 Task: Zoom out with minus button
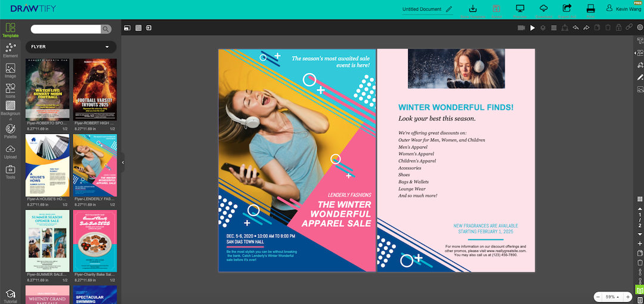tap(598, 297)
